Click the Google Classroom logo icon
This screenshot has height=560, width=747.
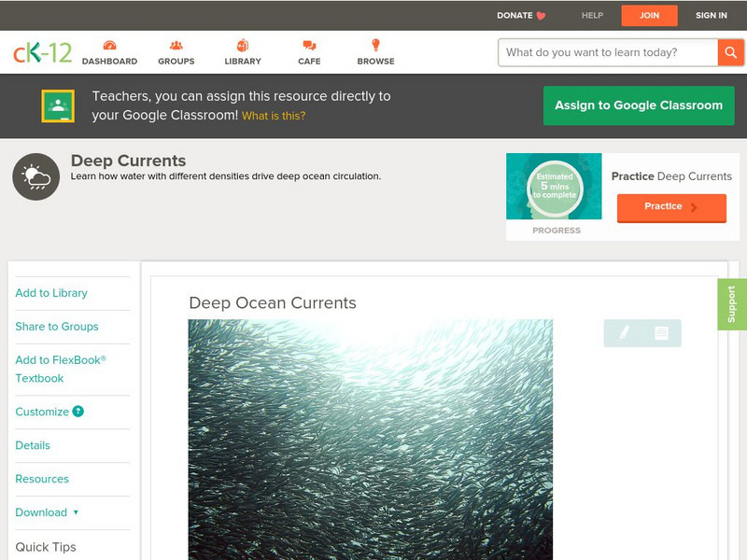coord(58,105)
